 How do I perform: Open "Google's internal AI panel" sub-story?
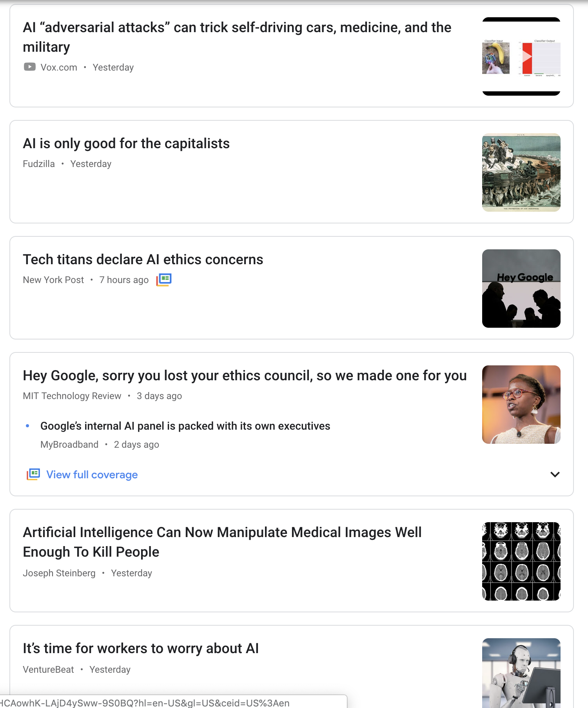(x=185, y=426)
